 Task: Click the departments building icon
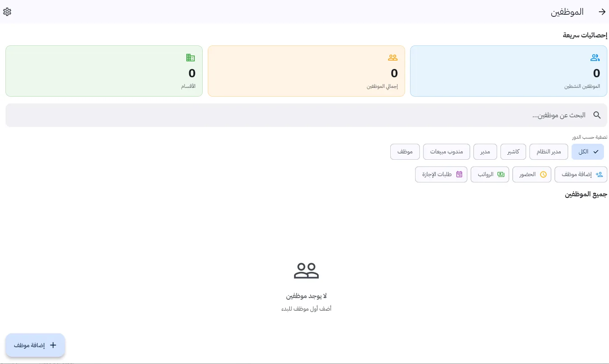191,58
